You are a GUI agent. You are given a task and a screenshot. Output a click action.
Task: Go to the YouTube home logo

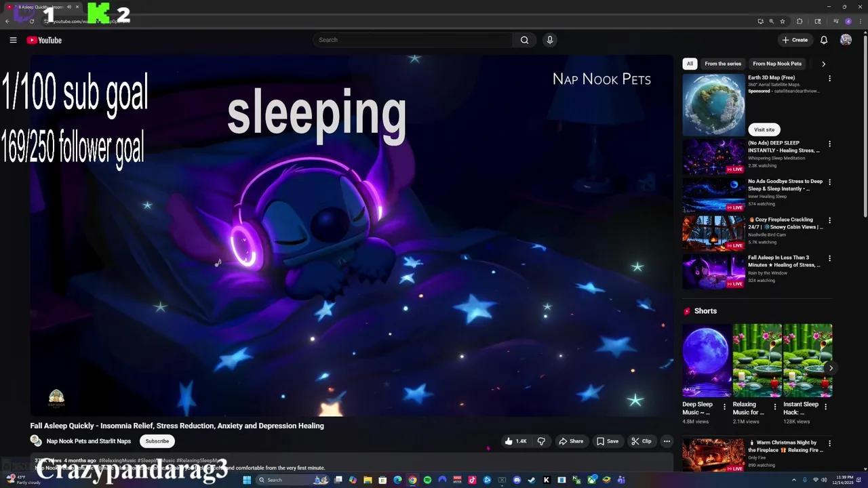pyautogui.click(x=44, y=40)
